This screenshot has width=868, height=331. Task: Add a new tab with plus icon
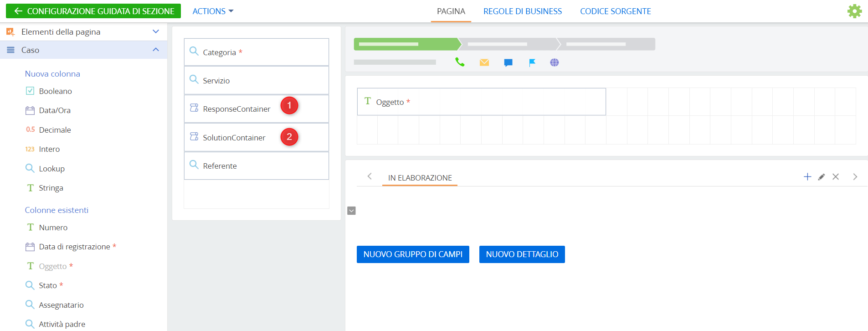tap(807, 177)
